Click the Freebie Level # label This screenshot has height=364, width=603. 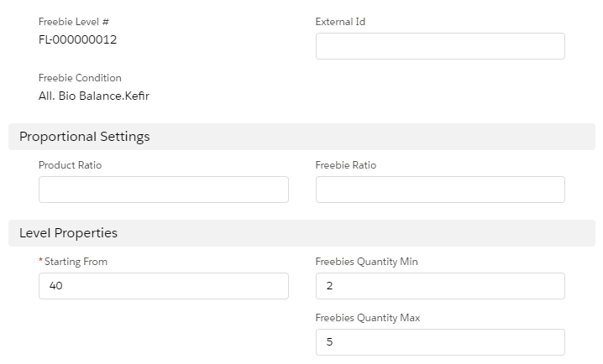tap(74, 22)
